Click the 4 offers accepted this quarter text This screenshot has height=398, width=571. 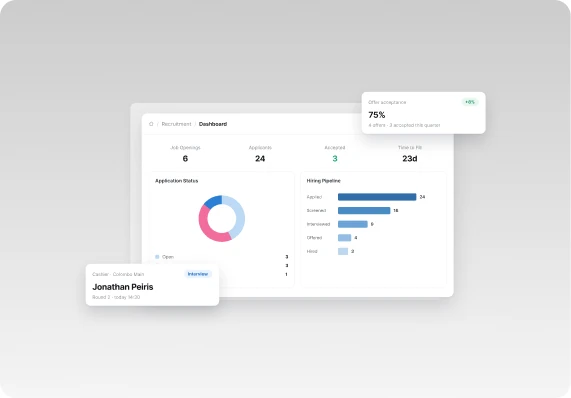[404, 125]
